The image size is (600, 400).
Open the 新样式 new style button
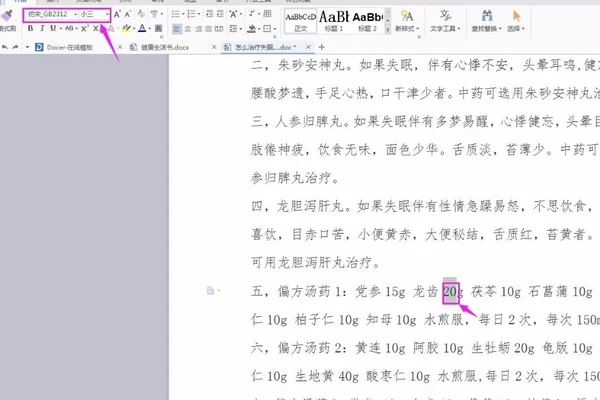click(407, 21)
